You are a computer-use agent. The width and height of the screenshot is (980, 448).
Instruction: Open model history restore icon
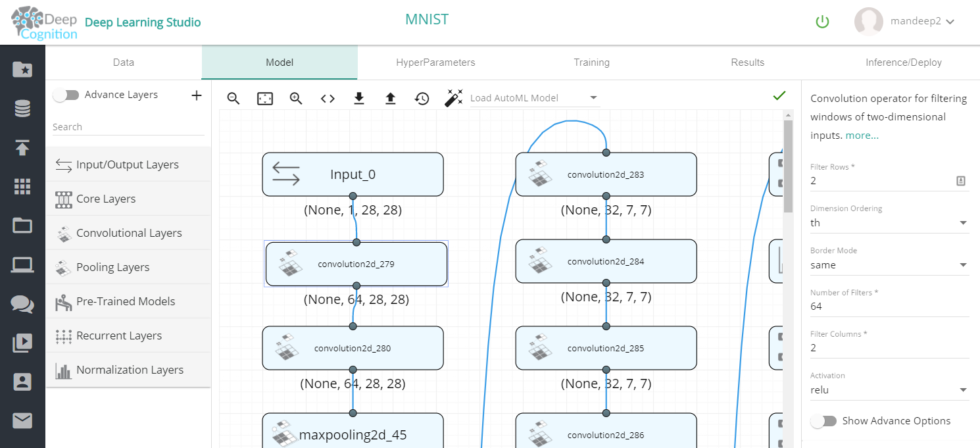[x=422, y=98]
